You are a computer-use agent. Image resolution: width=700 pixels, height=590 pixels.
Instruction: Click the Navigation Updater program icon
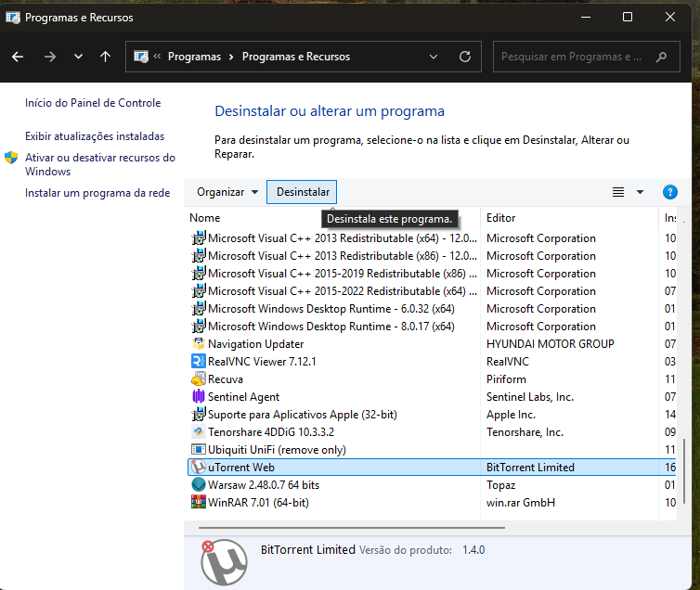click(199, 344)
